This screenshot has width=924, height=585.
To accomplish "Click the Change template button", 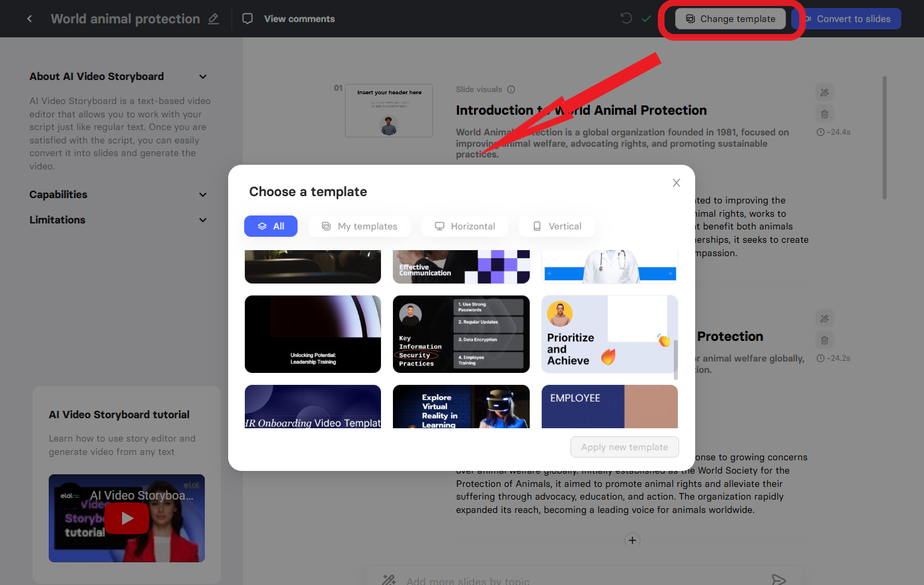I will coord(731,19).
